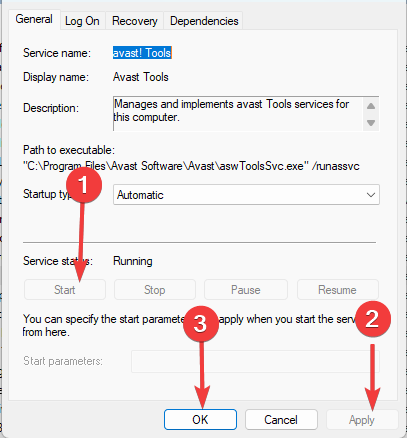407x438 pixels.
Task: Open the Dependencies tab
Action: (204, 21)
